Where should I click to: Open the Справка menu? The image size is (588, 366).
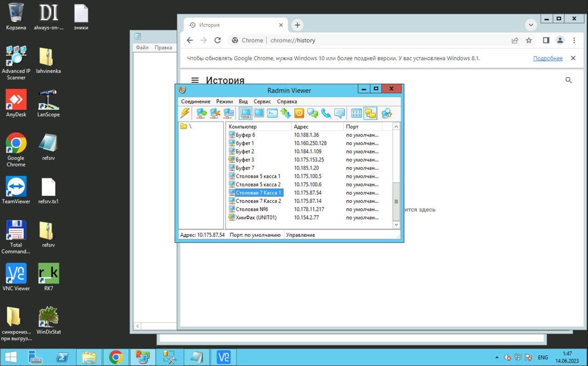[287, 101]
